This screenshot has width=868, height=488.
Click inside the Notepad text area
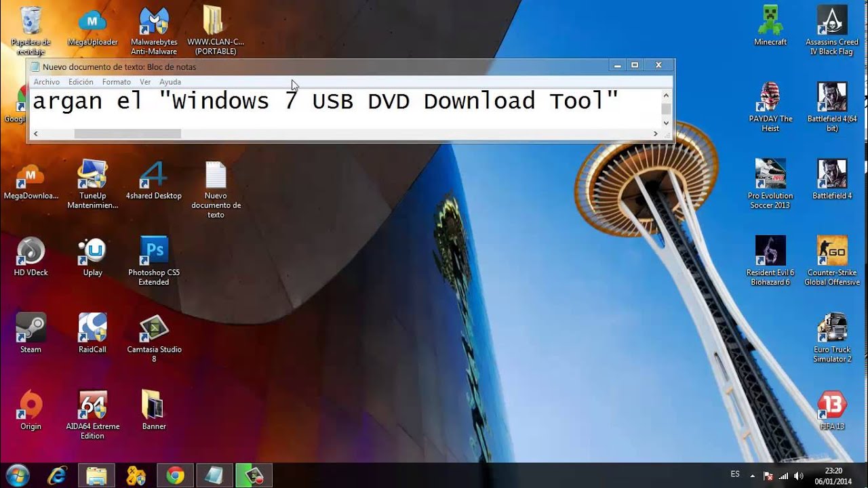coord(345,108)
